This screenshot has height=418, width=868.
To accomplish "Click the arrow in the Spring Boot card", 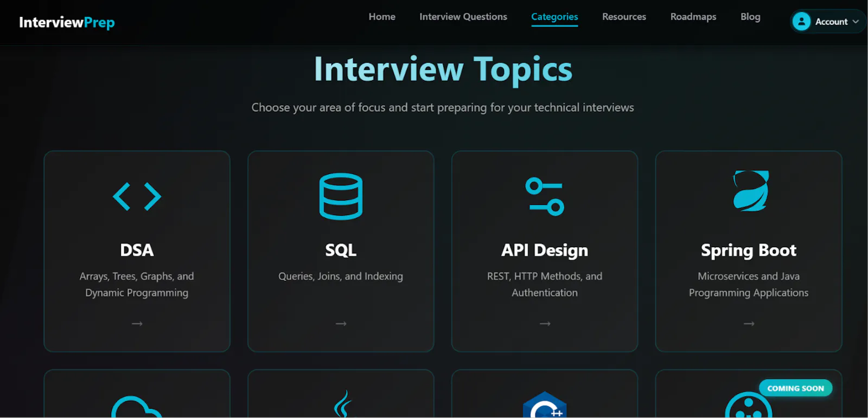I will point(749,324).
